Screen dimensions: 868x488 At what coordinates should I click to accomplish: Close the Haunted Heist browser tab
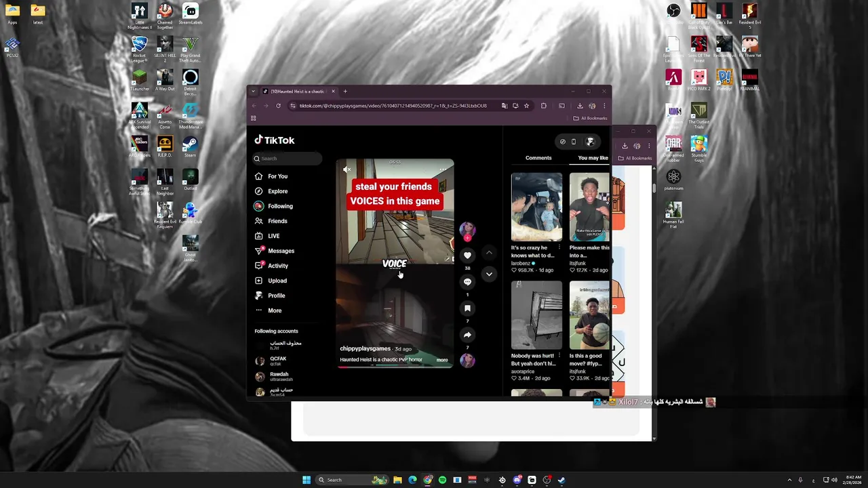click(333, 91)
